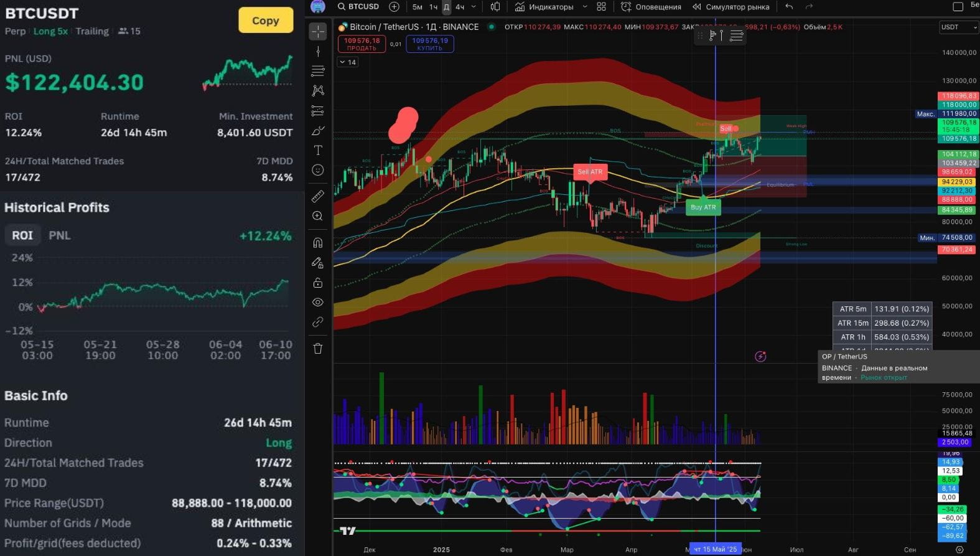
Task: Toggle magnet mode for drawings
Action: click(318, 242)
